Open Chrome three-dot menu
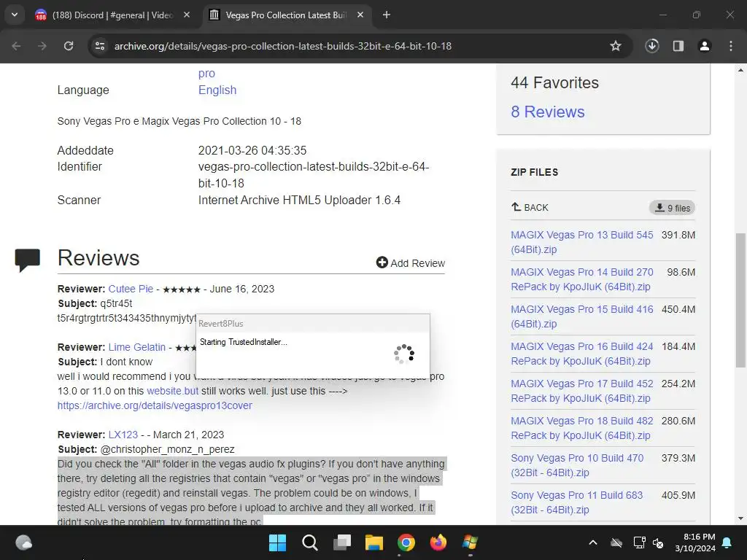Viewport: 747px width, 560px height. [x=731, y=46]
